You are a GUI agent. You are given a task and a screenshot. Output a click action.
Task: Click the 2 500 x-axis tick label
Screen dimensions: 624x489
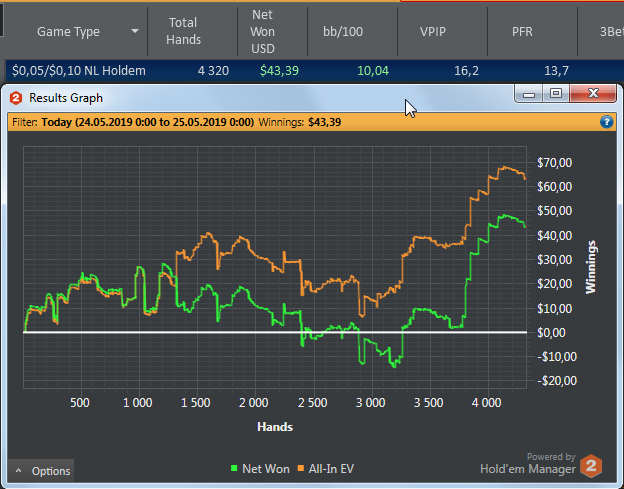click(312, 403)
